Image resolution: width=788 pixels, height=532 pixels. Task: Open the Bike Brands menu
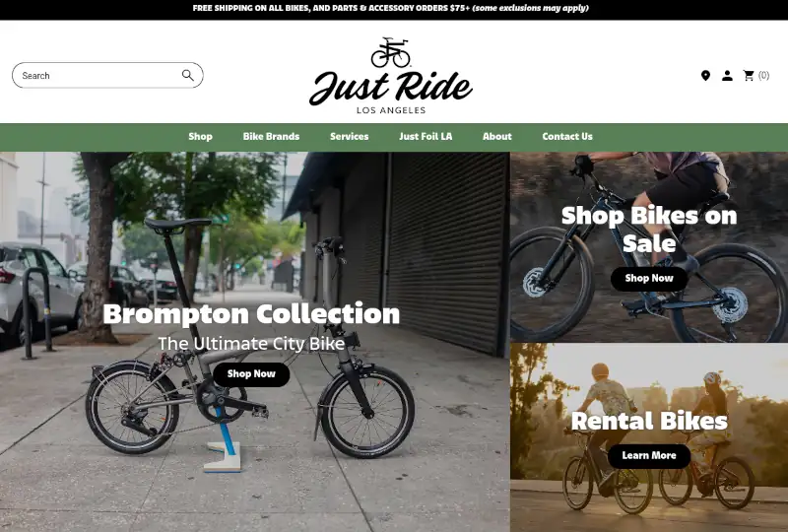click(271, 136)
